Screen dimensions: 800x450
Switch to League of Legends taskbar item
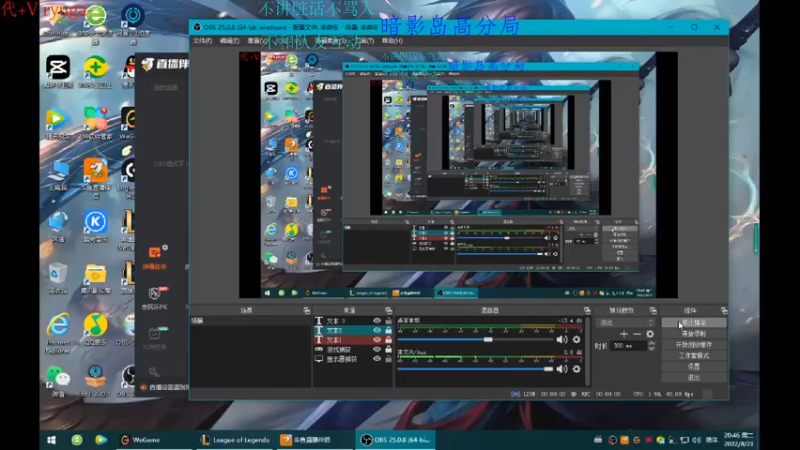click(x=235, y=439)
